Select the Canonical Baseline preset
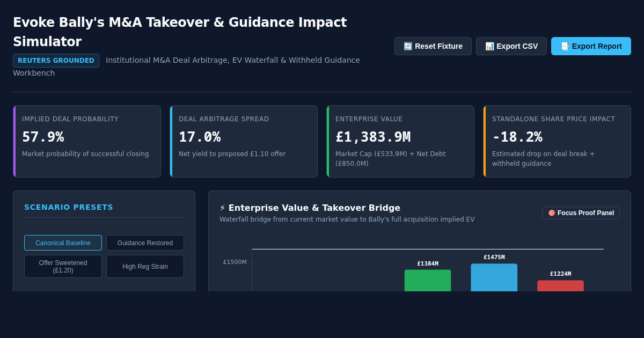Screen dimensions: 644x338 point(63,243)
